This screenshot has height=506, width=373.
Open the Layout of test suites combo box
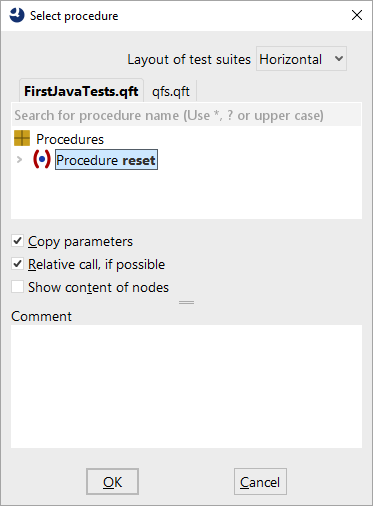(x=301, y=59)
